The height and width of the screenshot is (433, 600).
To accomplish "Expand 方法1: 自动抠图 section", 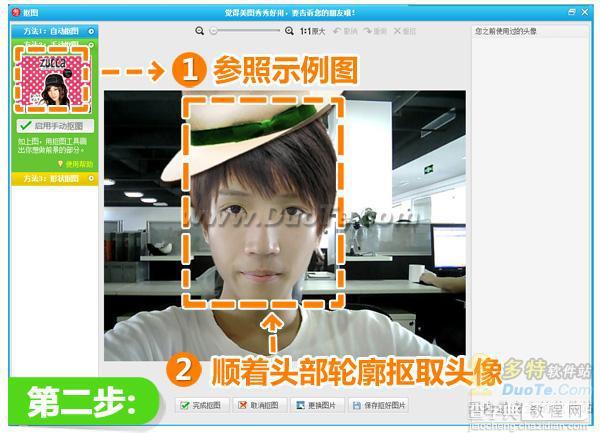I will [55, 31].
